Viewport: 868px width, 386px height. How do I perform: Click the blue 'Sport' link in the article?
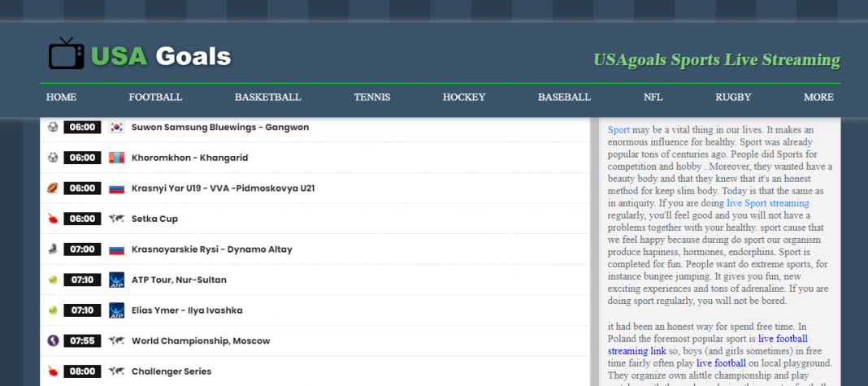click(x=618, y=129)
